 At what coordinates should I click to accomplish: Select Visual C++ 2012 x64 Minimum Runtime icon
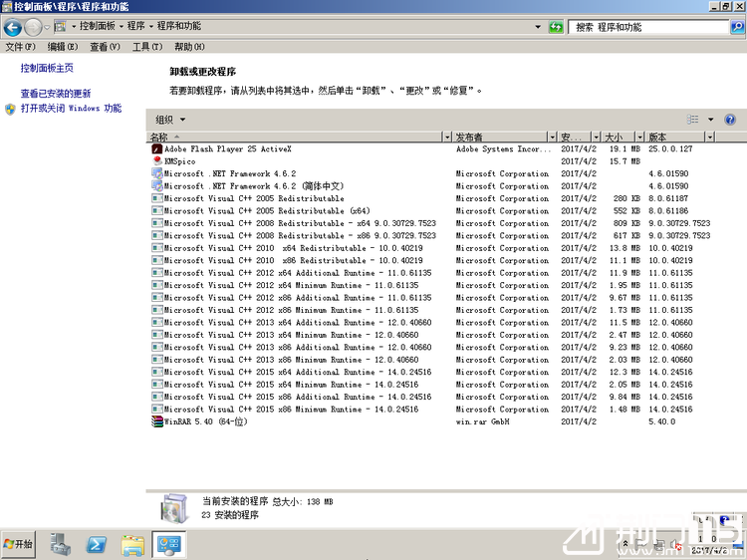156,285
